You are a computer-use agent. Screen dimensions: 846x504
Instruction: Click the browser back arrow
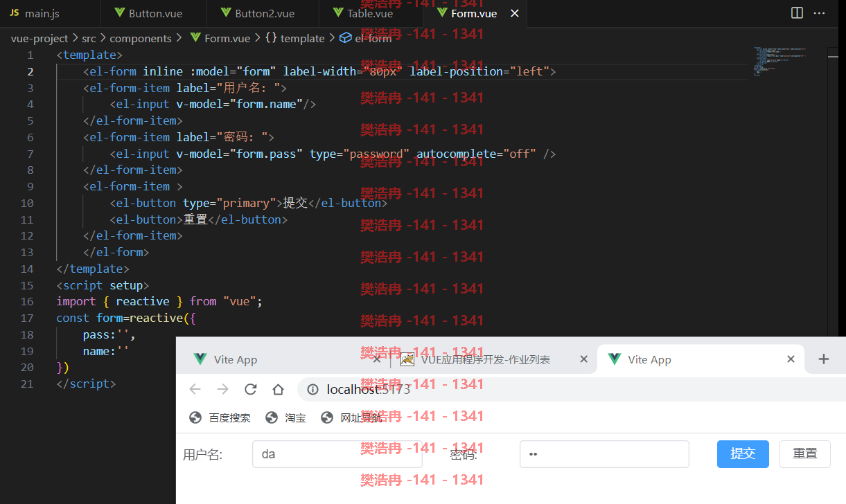(195, 389)
